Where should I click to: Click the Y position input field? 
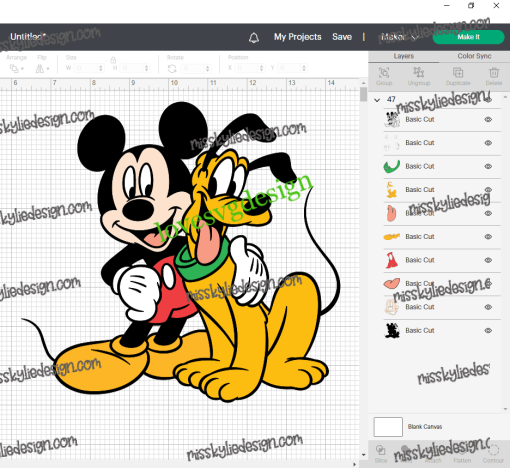coord(289,68)
